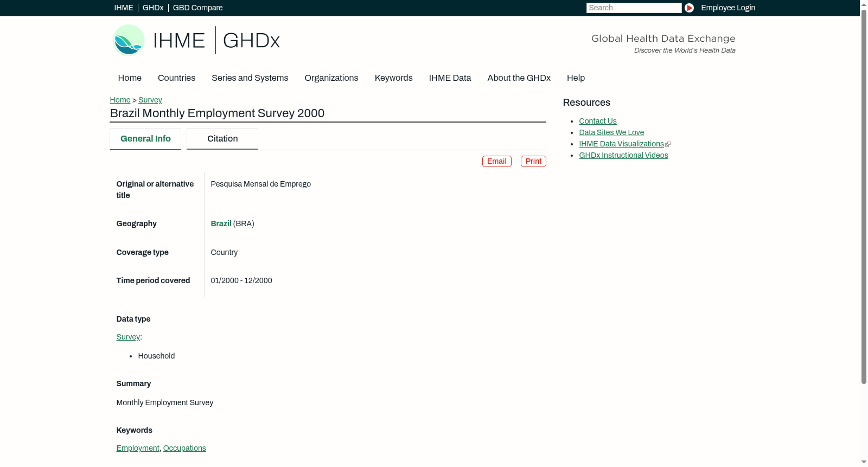Click the vertical page scrollbar thumb
The width and height of the screenshot is (868, 467).
click(x=864, y=196)
